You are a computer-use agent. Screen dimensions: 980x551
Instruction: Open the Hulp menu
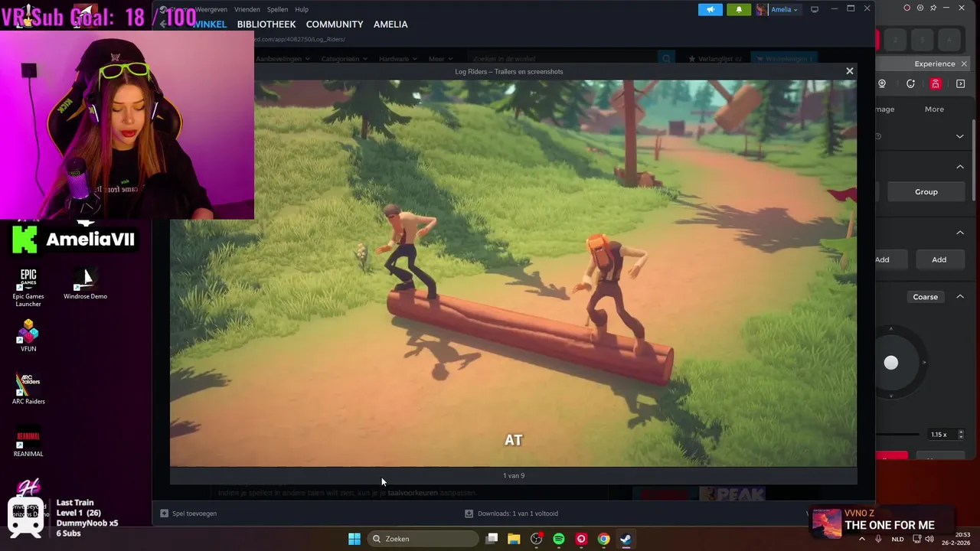(x=302, y=9)
